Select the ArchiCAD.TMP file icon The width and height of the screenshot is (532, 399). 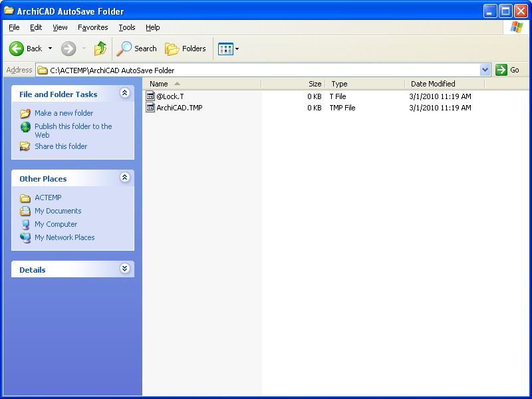point(152,108)
